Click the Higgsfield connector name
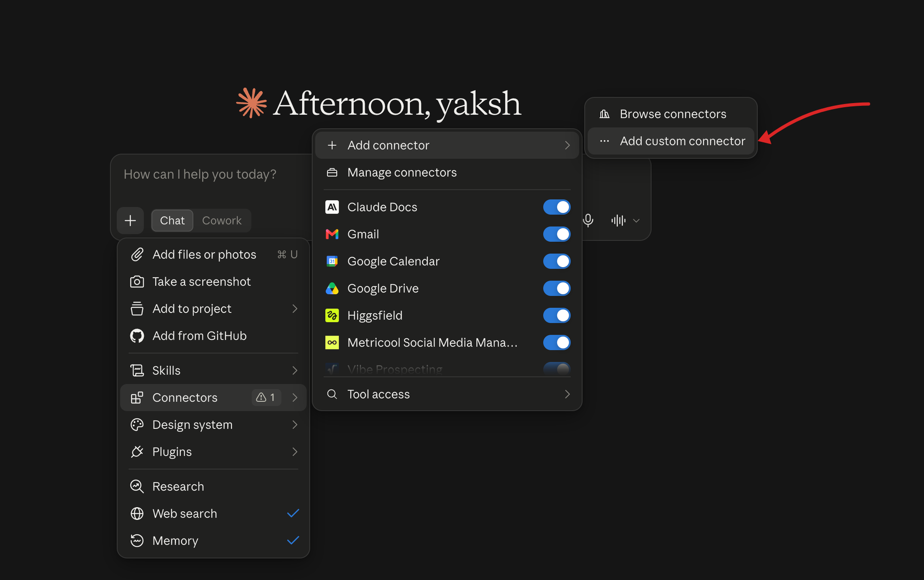 point(375,316)
